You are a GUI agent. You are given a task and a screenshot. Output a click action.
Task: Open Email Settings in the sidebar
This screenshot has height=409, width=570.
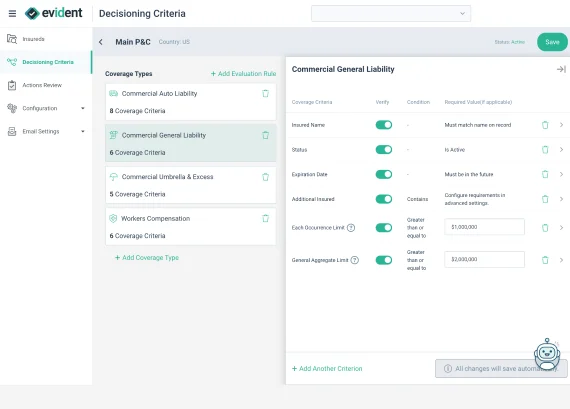[46, 131]
